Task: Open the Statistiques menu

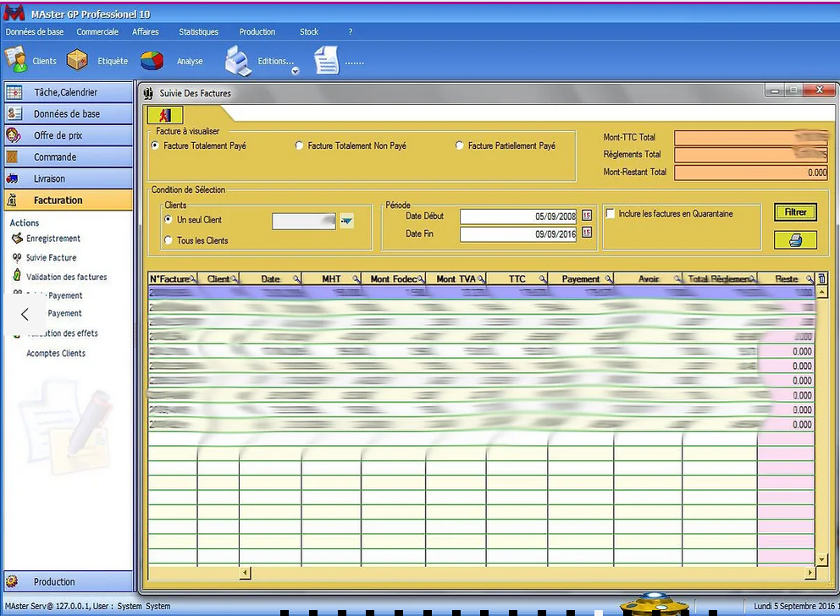Action: click(198, 32)
